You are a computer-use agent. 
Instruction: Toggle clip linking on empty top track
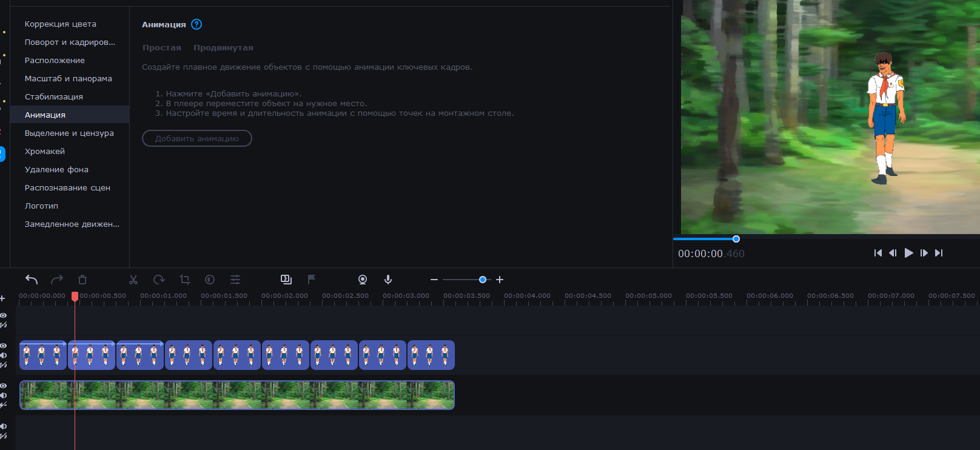tap(3, 325)
